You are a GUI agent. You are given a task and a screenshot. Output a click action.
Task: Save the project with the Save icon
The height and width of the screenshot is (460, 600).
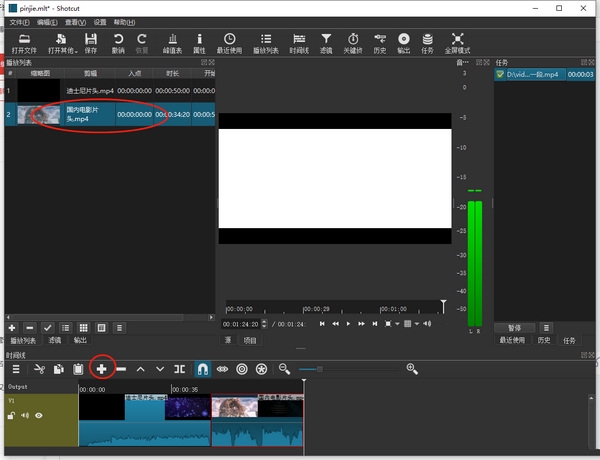91,38
